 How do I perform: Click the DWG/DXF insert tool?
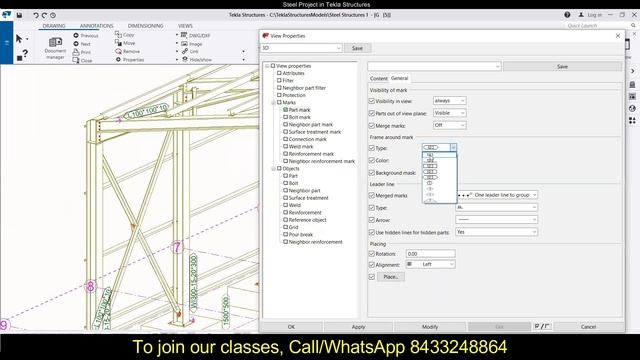tap(196, 36)
